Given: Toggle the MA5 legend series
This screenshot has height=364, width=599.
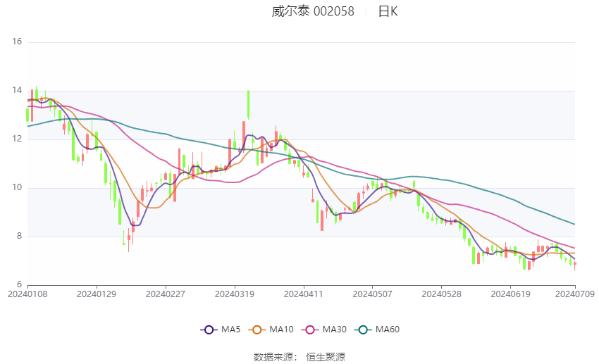Looking at the screenshot, I should tap(221, 330).
